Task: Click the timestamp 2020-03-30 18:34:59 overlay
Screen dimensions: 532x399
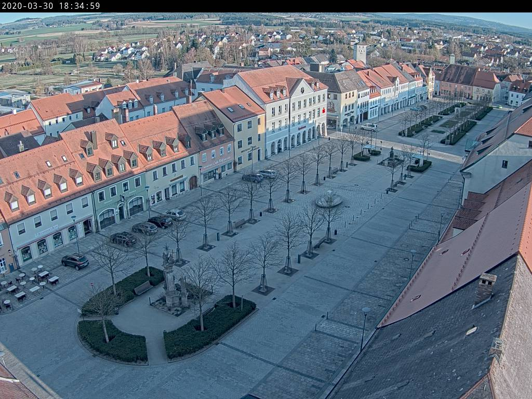Action: coord(50,6)
